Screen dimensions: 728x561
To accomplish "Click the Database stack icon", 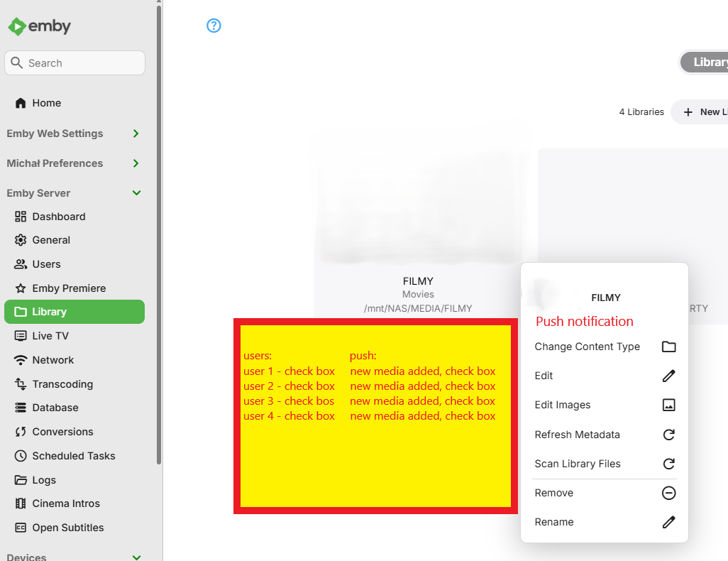I will (21, 408).
